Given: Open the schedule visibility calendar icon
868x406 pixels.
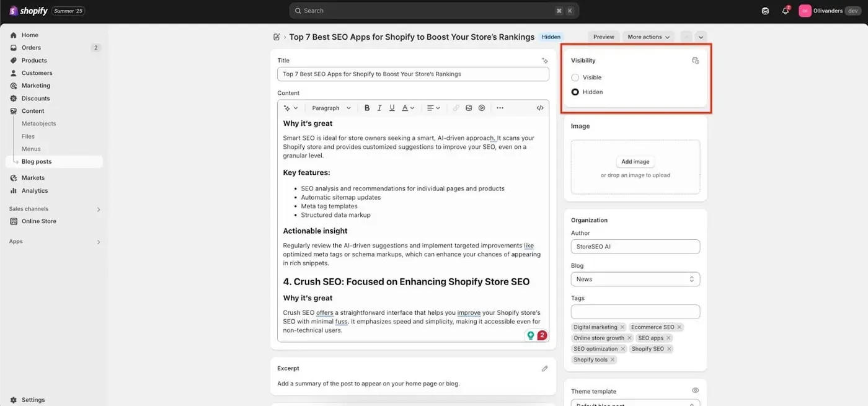Looking at the screenshot, I should click(x=695, y=61).
